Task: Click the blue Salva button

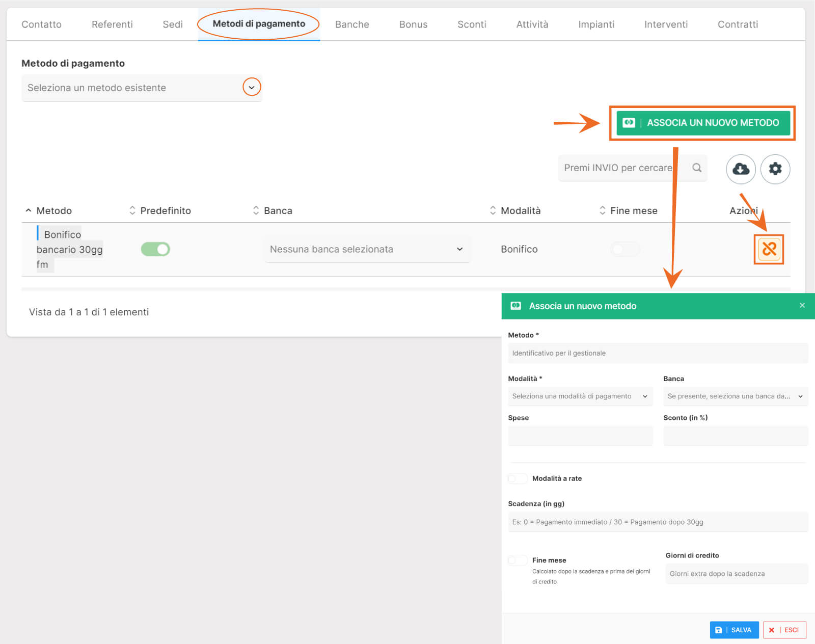Action: coord(733,630)
